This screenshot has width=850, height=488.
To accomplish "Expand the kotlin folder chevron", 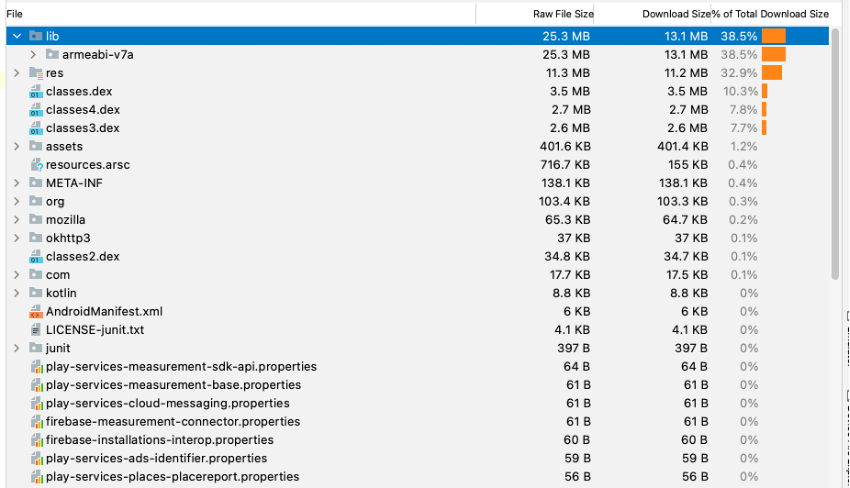I will pyautogui.click(x=17, y=293).
